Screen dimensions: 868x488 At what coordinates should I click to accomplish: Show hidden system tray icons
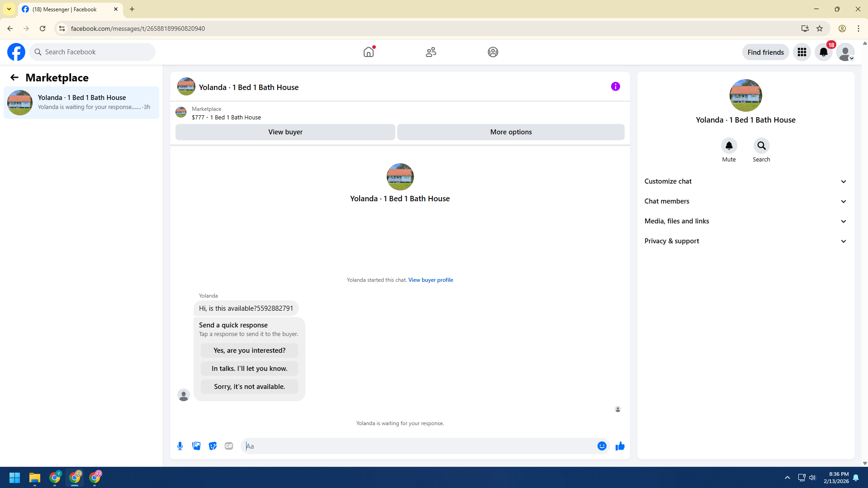tap(787, 478)
